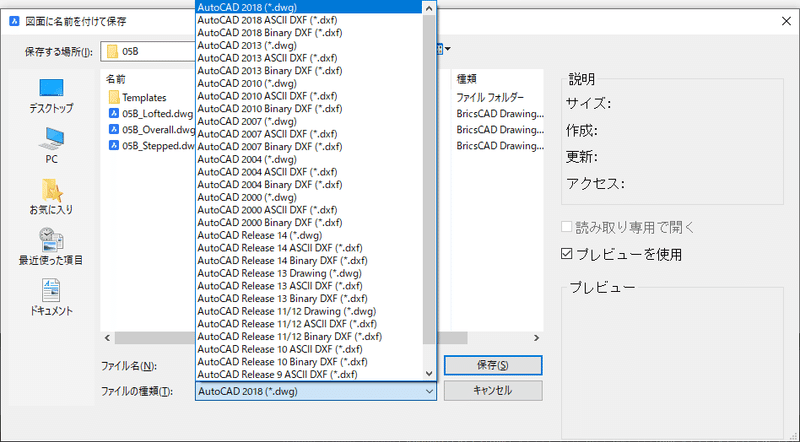Choose AutoCAD 2018 Binary DXF (*.dxf)
Screen dimensions: 800x442
pos(309,33)
